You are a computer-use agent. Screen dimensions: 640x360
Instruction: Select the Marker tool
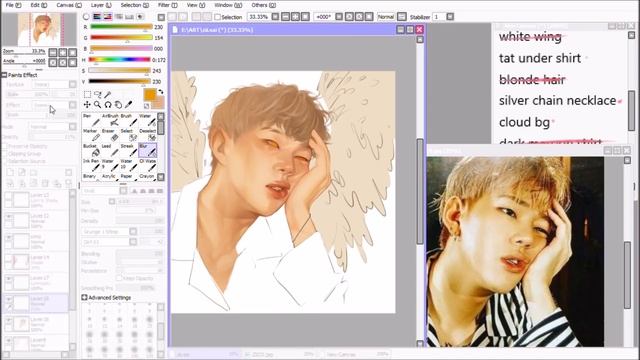[91, 135]
